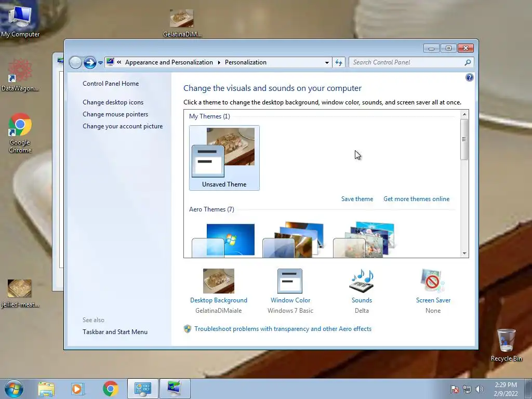Click theme list scroll down arrow

point(464,254)
